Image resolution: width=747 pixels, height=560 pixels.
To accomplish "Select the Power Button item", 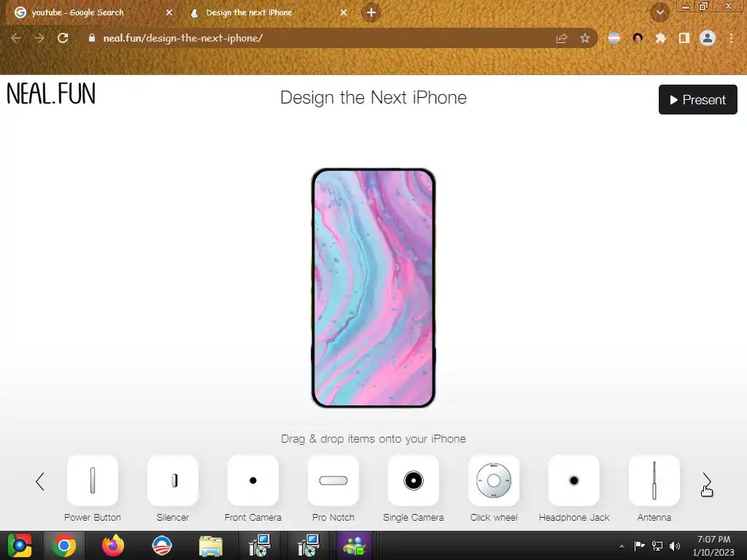I will tap(93, 480).
